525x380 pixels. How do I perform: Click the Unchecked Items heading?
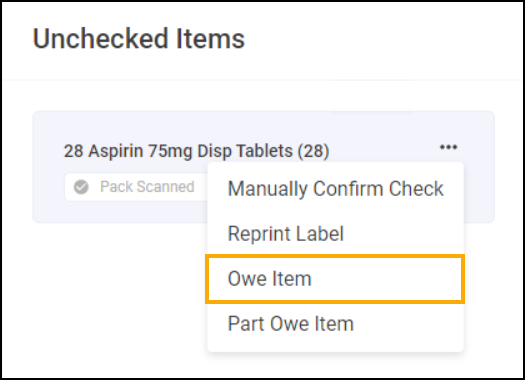point(139,39)
